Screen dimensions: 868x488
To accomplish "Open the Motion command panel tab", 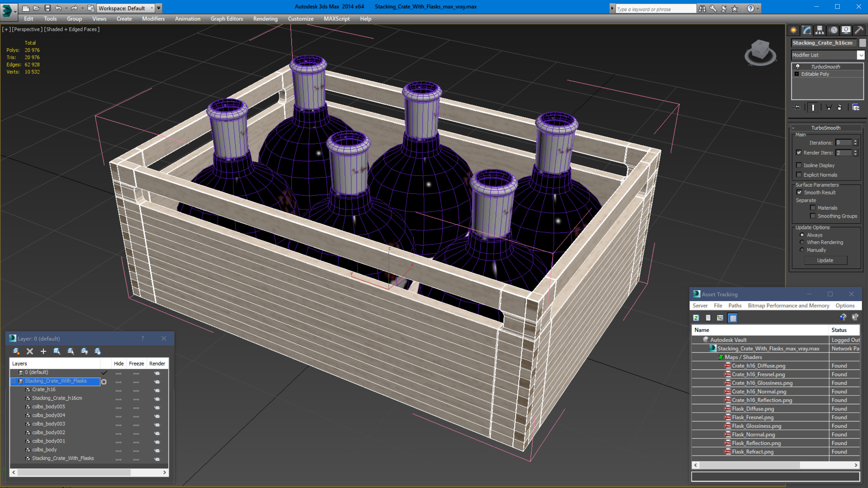I will pyautogui.click(x=833, y=30).
